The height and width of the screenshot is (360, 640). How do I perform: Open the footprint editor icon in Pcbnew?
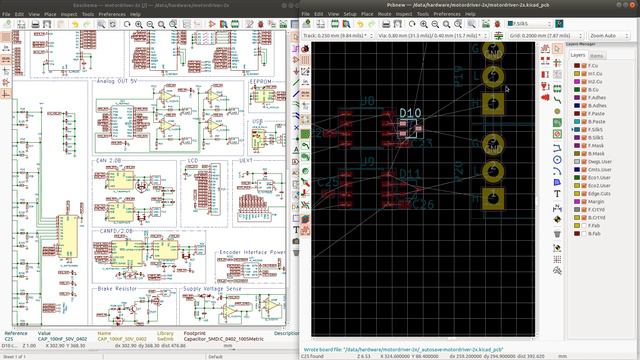coord(335,24)
